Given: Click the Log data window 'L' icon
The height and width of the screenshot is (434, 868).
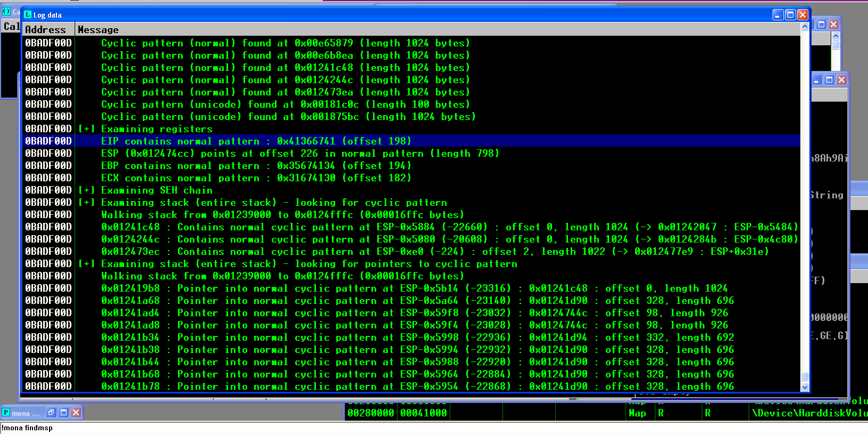Looking at the screenshot, I should 28,15.
